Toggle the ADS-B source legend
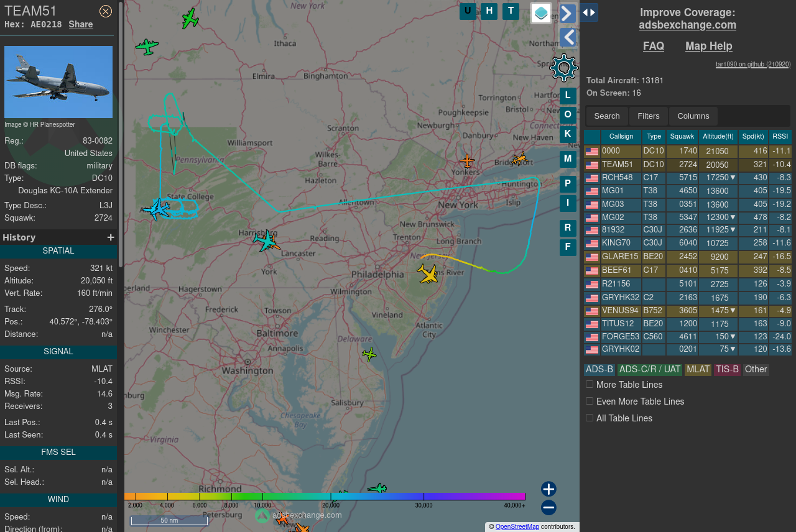796x532 pixels. click(x=599, y=370)
